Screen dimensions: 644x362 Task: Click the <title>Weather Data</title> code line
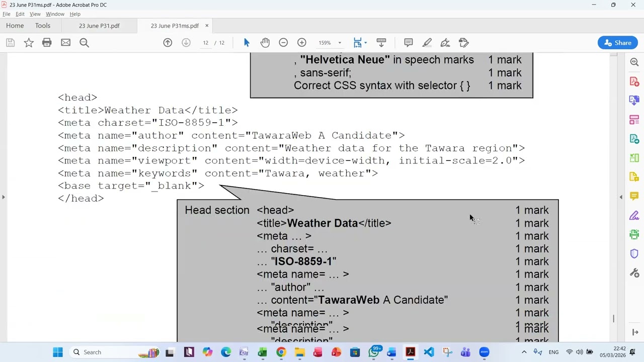coord(147,110)
